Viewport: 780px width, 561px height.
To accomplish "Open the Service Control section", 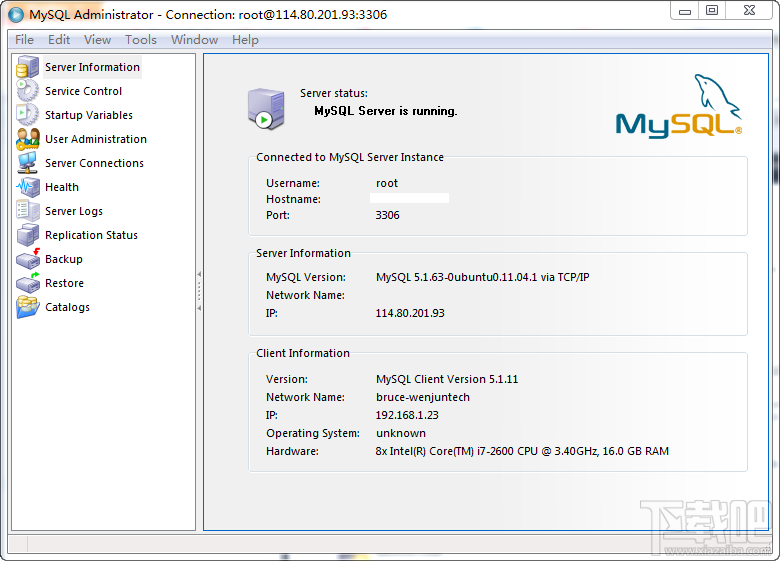I will tap(83, 91).
